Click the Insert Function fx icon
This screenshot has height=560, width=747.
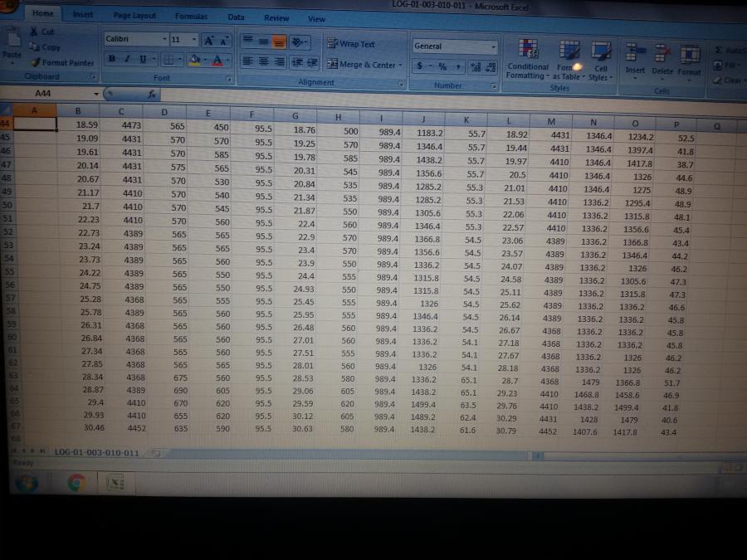[x=153, y=95]
